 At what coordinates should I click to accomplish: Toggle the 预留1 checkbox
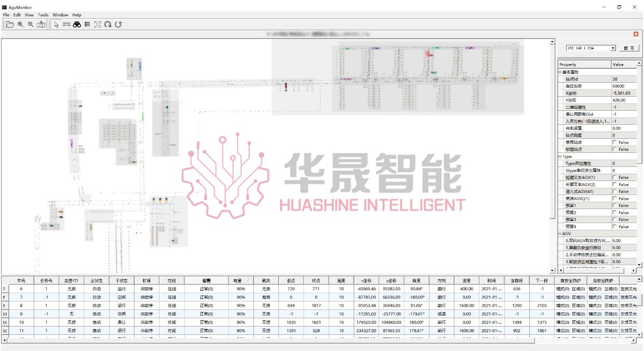coord(615,205)
